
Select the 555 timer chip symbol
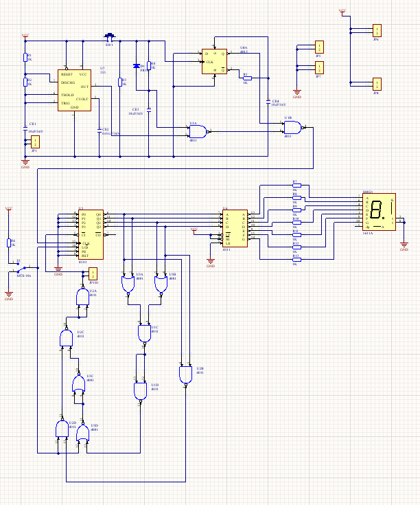pos(74,91)
